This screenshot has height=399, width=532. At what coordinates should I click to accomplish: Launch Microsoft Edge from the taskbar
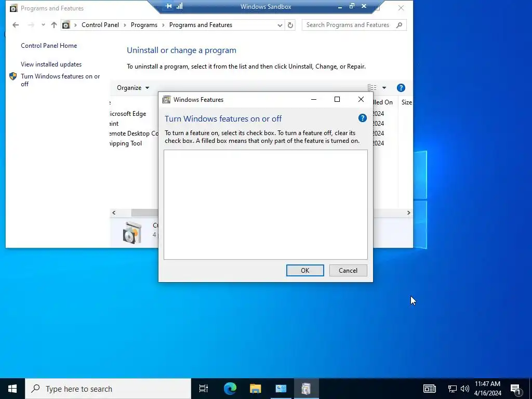(x=230, y=389)
